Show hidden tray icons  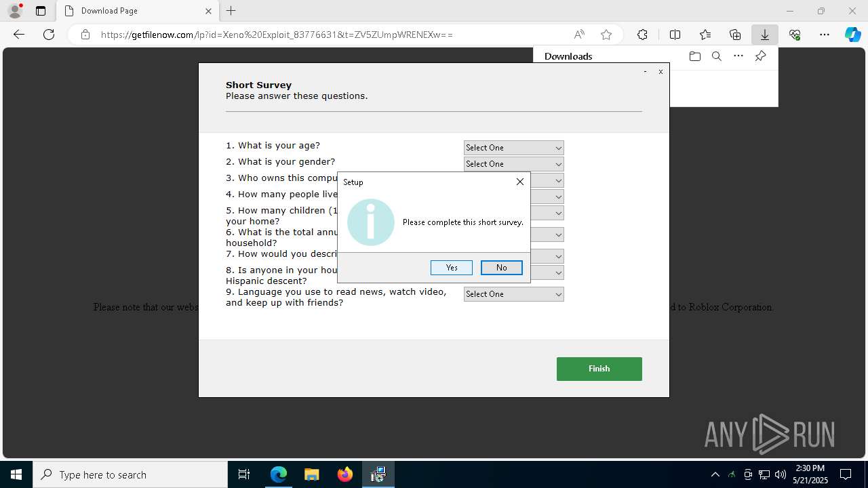click(715, 474)
